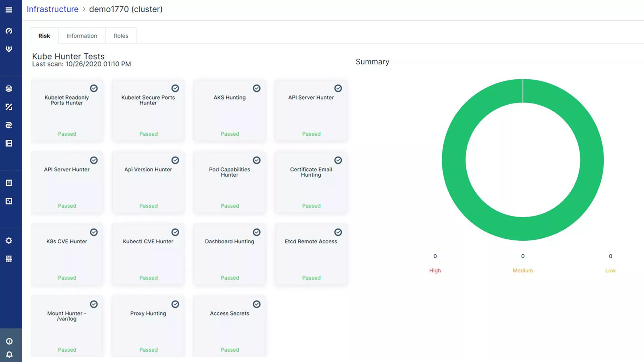Image resolution: width=644 pixels, height=362 pixels.
Task: Click the checkmark icon on AKS Hunting card
Action: pos(256,88)
